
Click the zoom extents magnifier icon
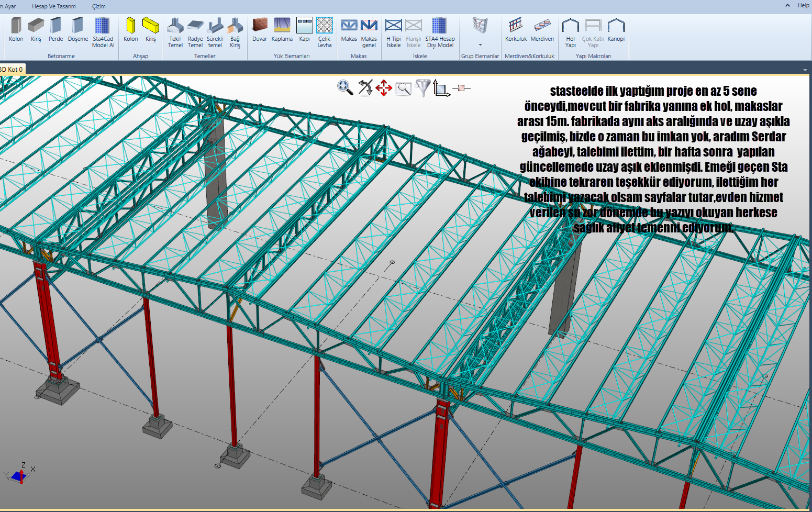tap(345, 87)
